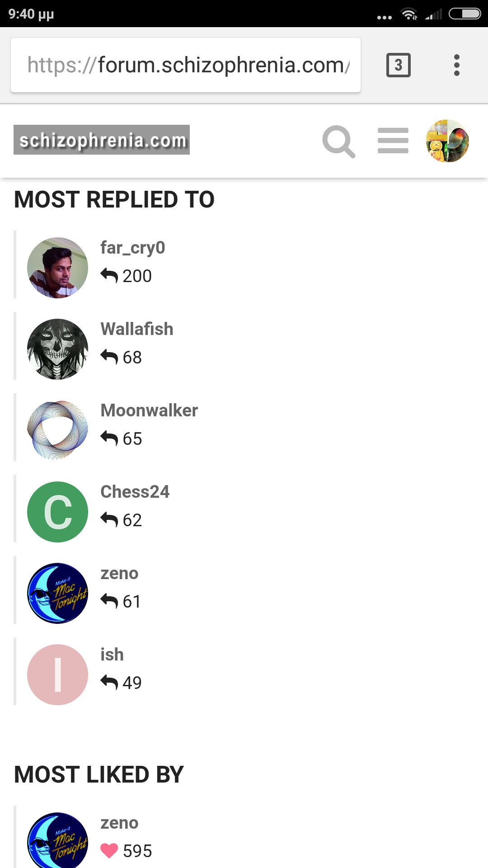The height and width of the screenshot is (868, 488).
Task: Select the browser URL address bar
Action: pyautogui.click(x=186, y=65)
